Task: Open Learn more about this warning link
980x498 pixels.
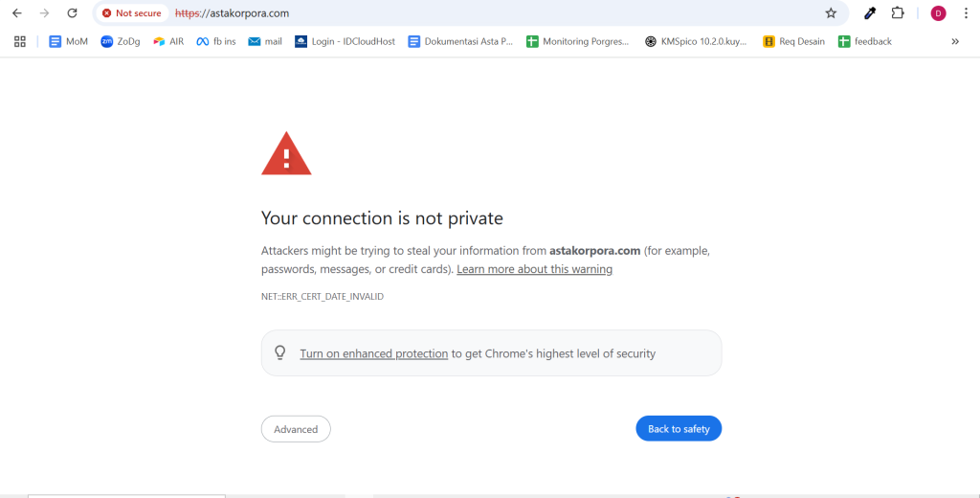Action: coord(534,269)
